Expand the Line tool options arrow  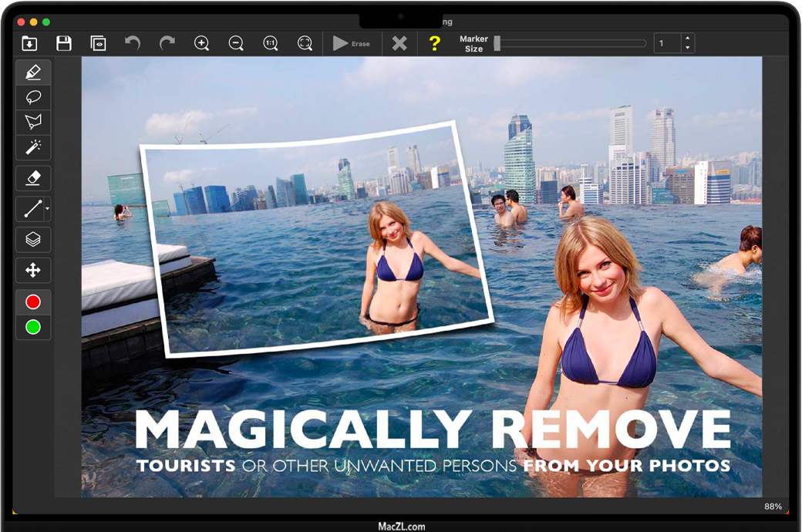[x=48, y=209]
